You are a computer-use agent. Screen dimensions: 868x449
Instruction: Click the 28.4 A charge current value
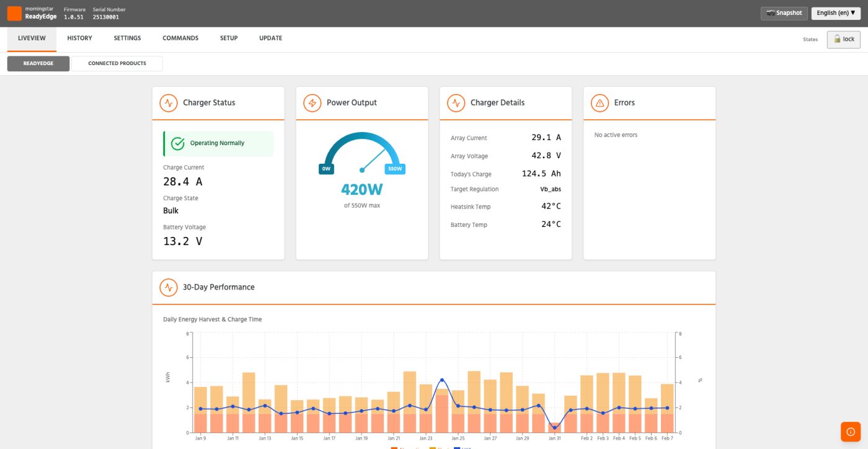pos(183,182)
